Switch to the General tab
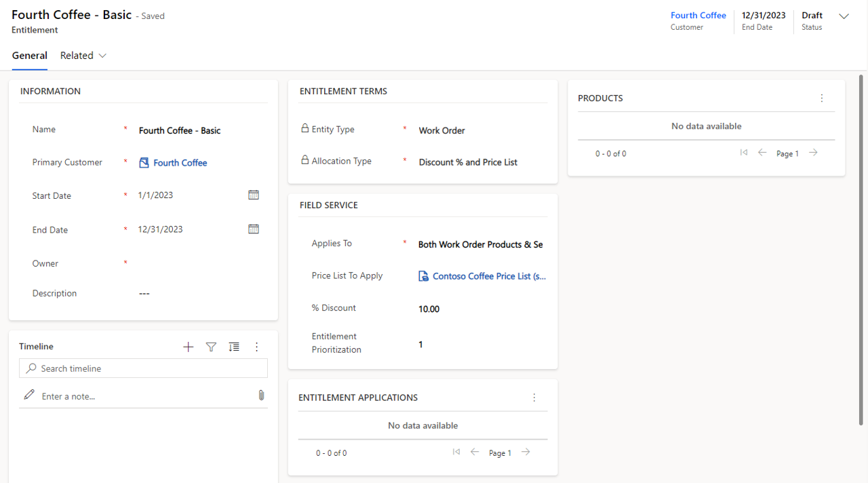This screenshot has width=868, height=483. tap(30, 56)
